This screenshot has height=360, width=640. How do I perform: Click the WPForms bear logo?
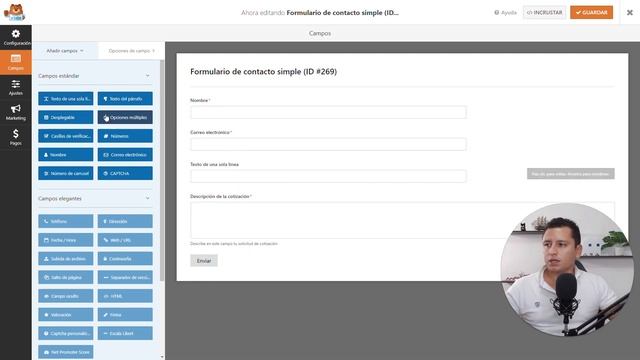(x=15, y=12)
